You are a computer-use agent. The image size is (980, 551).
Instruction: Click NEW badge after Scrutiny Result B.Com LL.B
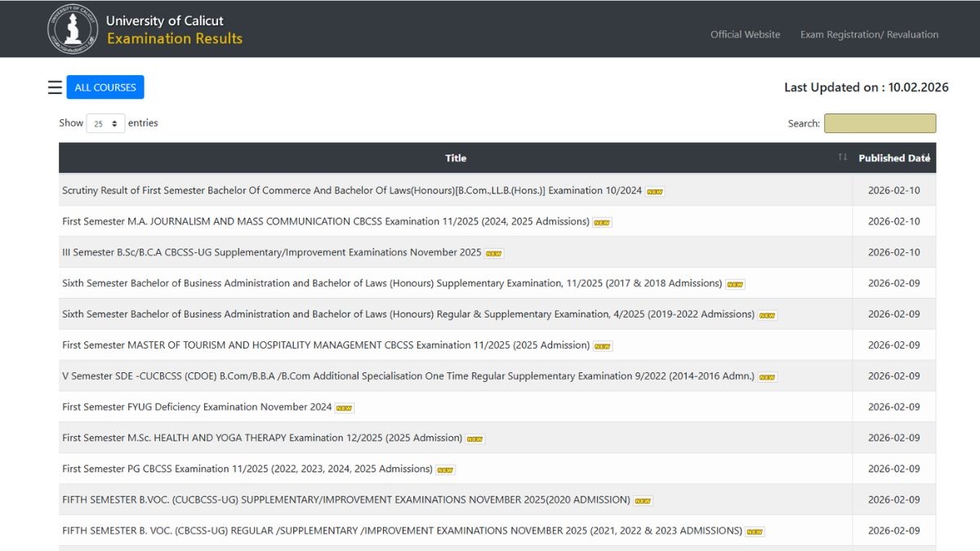tap(655, 192)
